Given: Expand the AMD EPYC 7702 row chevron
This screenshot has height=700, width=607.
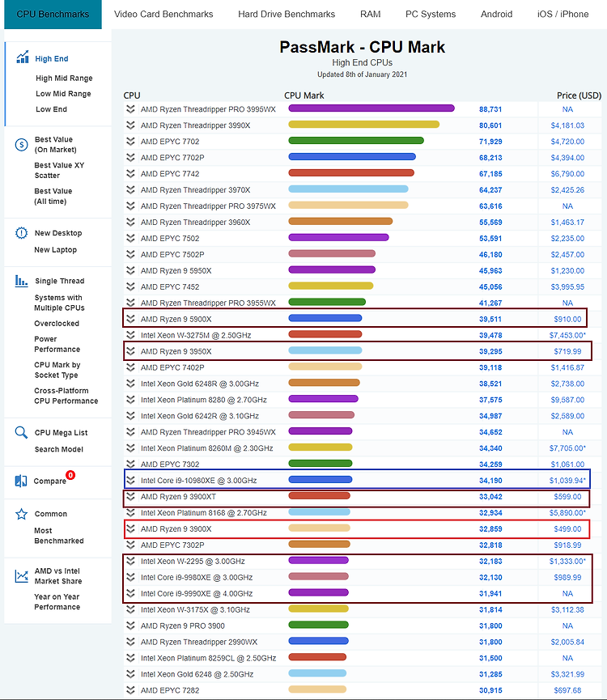Looking at the screenshot, I should 130,142.
